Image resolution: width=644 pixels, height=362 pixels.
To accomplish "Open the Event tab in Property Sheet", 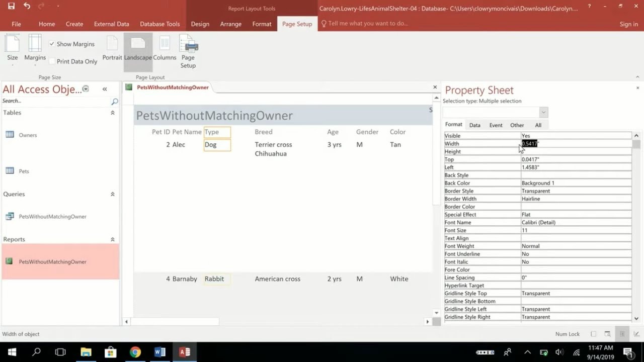I will coord(496,125).
